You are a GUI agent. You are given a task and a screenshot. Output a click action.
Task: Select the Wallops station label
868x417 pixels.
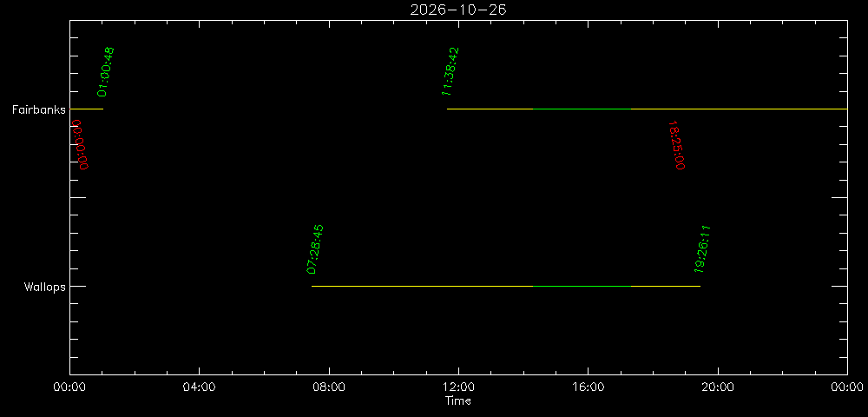click(x=44, y=287)
